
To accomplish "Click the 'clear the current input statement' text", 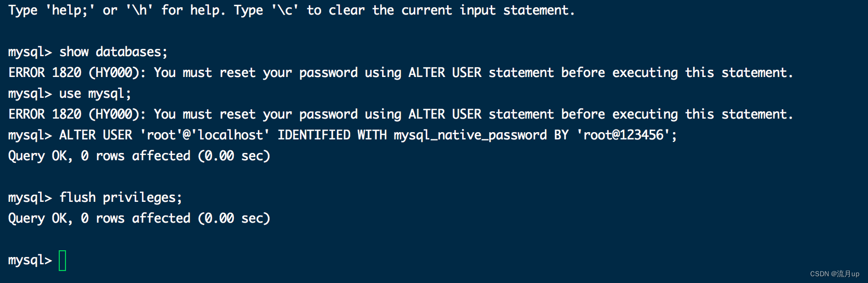I will click(451, 10).
